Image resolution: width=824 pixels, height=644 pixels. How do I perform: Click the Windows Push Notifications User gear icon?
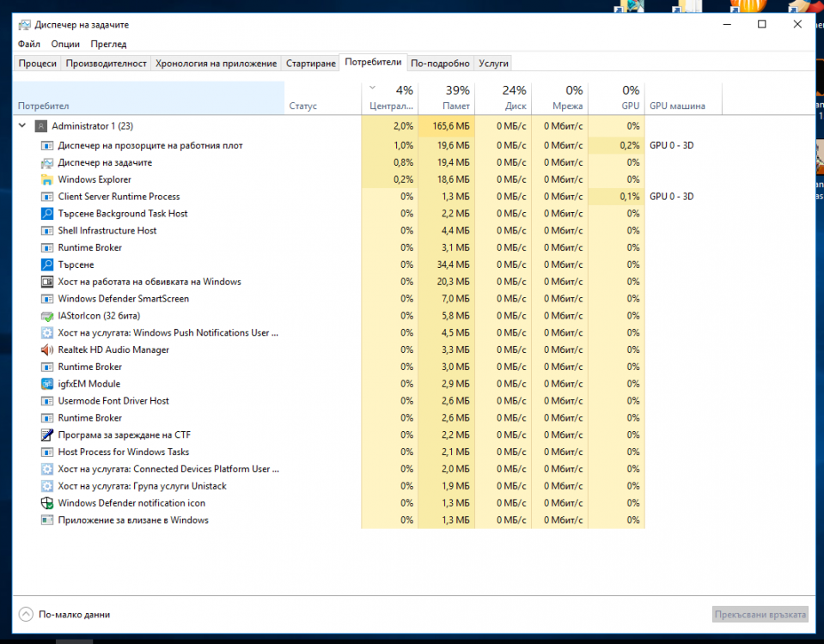point(47,333)
